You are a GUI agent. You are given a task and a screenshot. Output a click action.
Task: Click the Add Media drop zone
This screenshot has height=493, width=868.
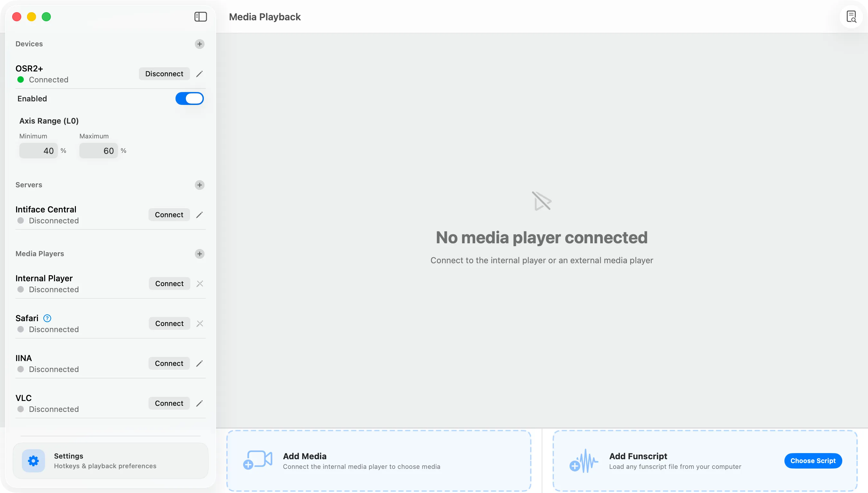click(378, 460)
